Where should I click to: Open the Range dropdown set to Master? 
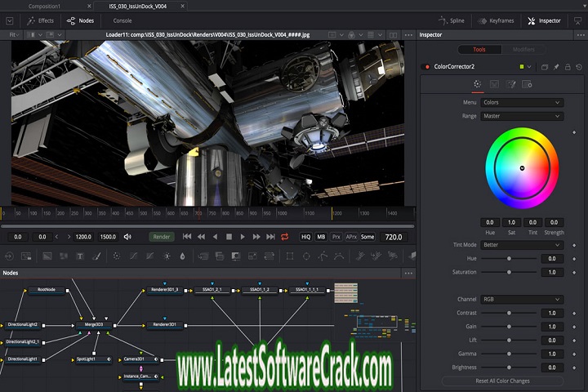click(522, 116)
